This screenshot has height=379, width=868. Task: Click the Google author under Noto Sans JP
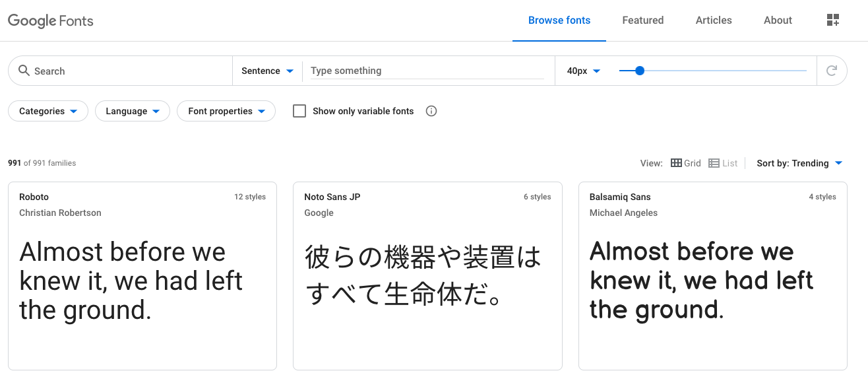[319, 213]
